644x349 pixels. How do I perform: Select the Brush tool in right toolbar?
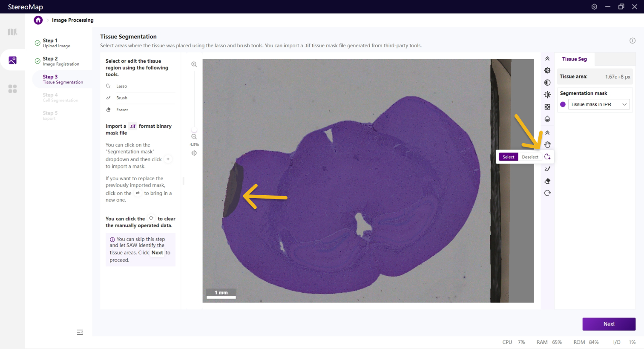coord(547,169)
